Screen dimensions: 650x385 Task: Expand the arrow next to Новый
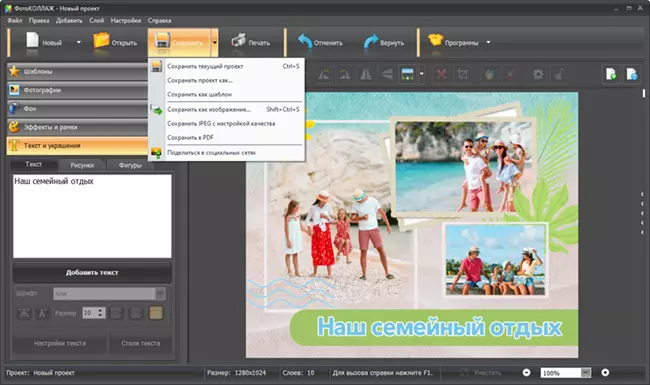click(x=78, y=42)
